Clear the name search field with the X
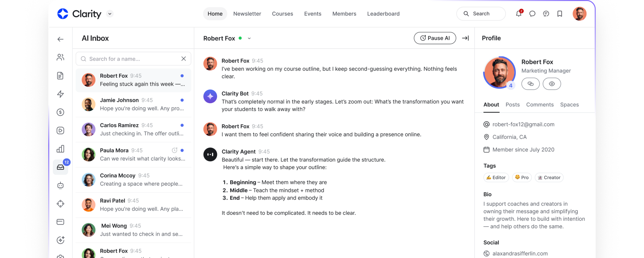Screen dimensions: 644x258 [x=184, y=59]
